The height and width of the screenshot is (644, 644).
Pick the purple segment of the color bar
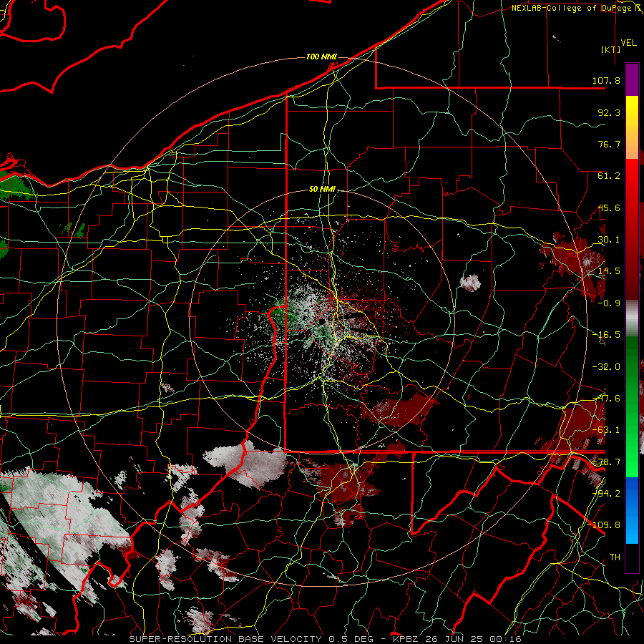pos(632,79)
